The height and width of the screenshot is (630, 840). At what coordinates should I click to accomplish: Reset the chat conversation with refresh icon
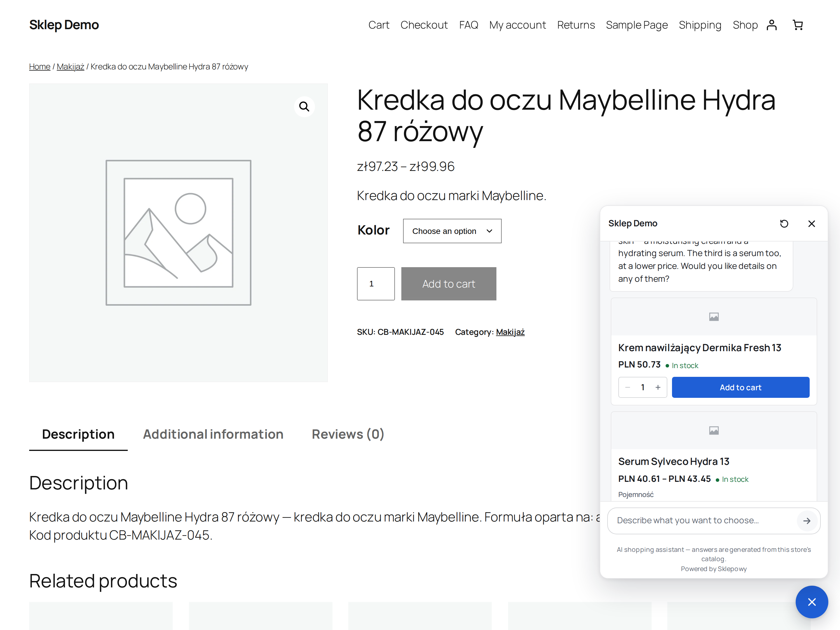784,224
